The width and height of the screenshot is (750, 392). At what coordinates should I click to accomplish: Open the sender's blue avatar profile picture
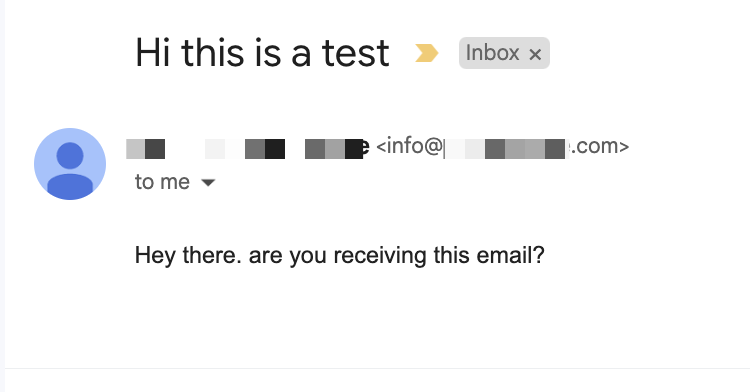(x=70, y=164)
